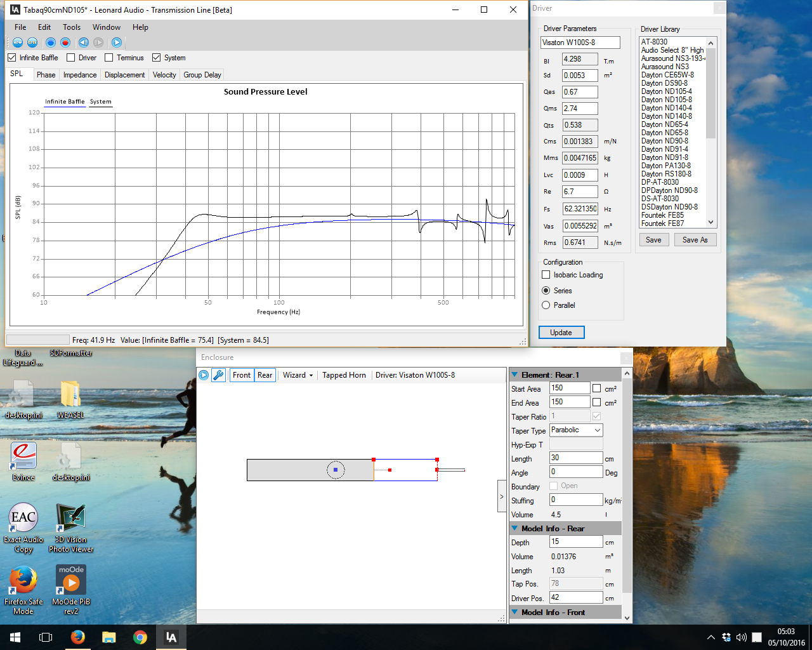
Task: Click the greyed step-forward toolbar icon
Action: click(98, 43)
